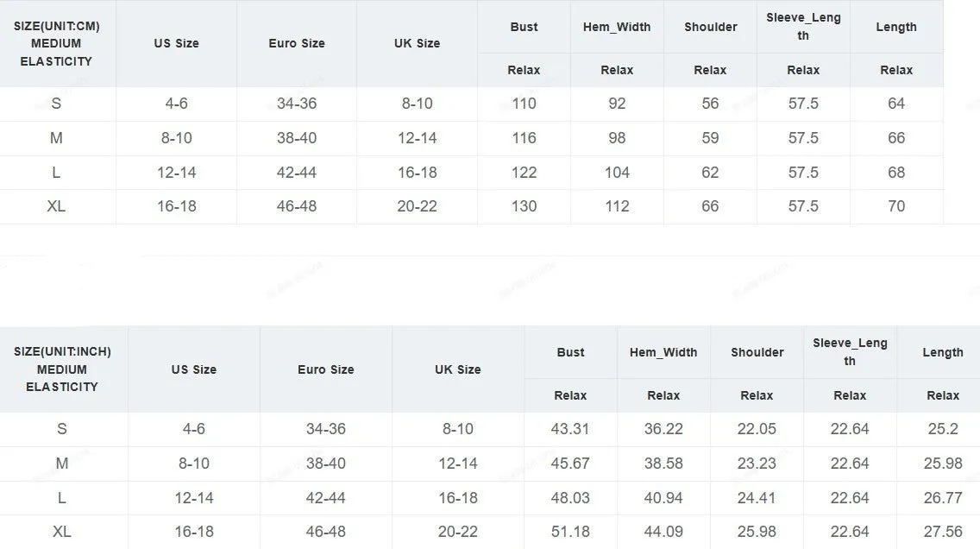
Task: Select the hem width value 38.58
Action: point(663,464)
